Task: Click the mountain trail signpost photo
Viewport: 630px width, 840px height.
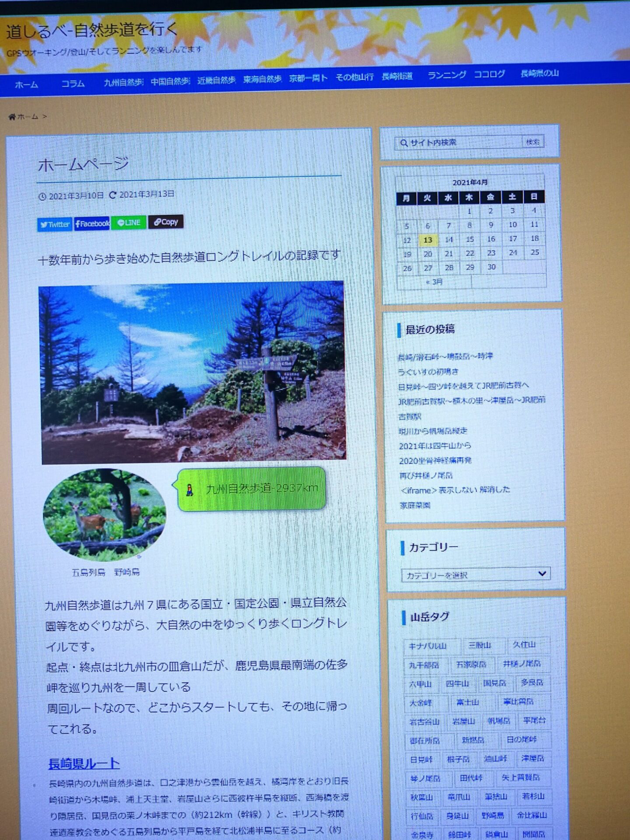Action: [x=192, y=372]
